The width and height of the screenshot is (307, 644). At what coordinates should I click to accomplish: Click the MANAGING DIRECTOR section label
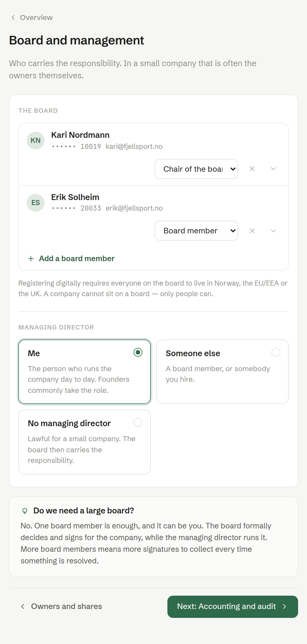(56, 327)
